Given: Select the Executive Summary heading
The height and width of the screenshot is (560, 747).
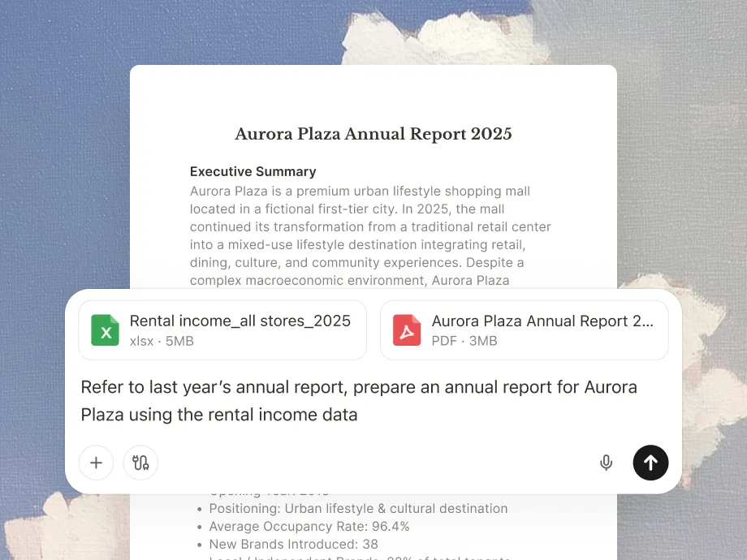Looking at the screenshot, I should point(253,171).
